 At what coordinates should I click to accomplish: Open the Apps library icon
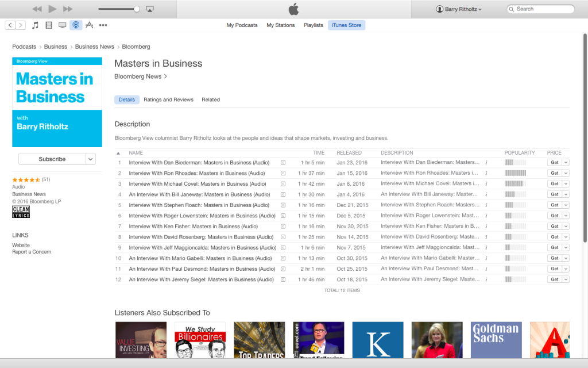click(89, 25)
